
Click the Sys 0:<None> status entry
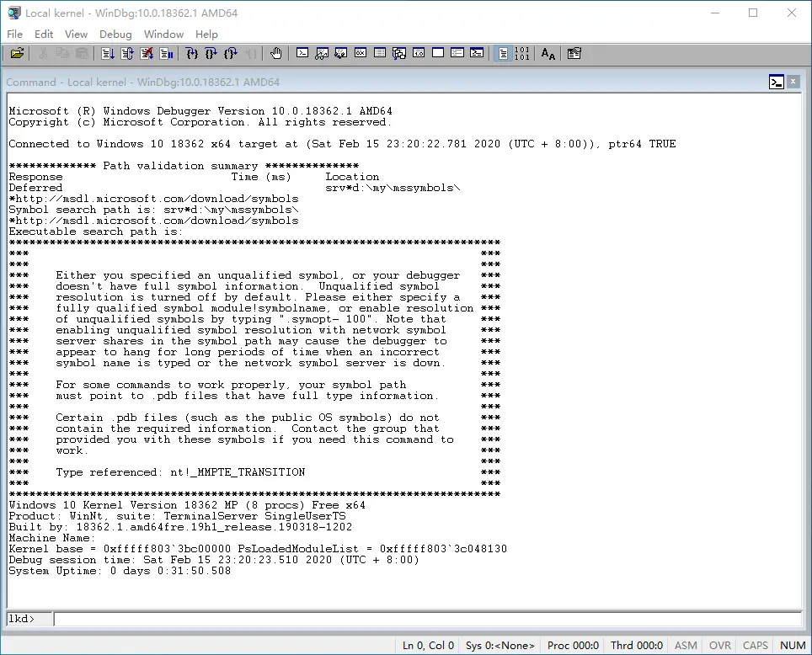click(x=500, y=645)
